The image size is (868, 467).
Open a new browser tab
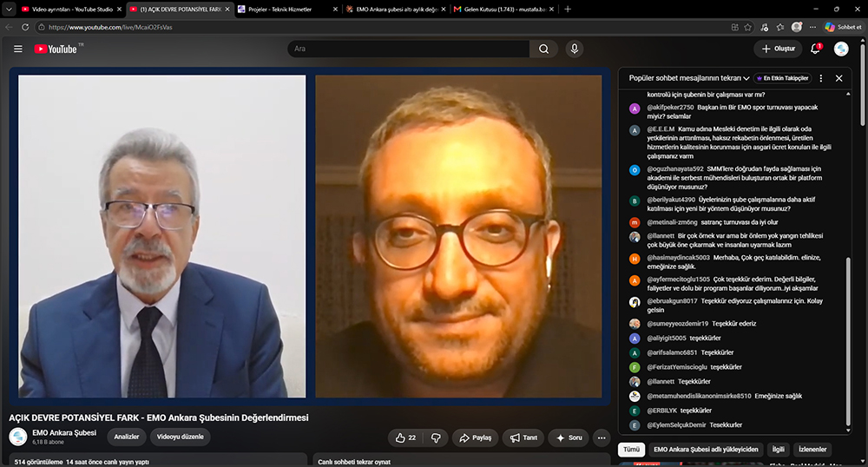[x=568, y=9]
